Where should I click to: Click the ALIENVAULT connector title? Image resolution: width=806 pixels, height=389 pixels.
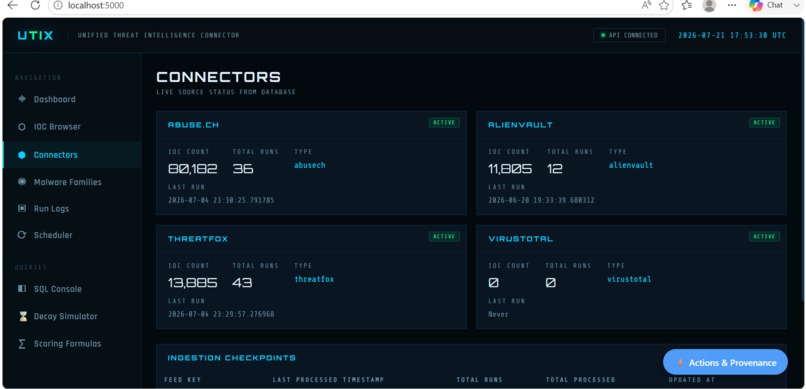tap(520, 125)
